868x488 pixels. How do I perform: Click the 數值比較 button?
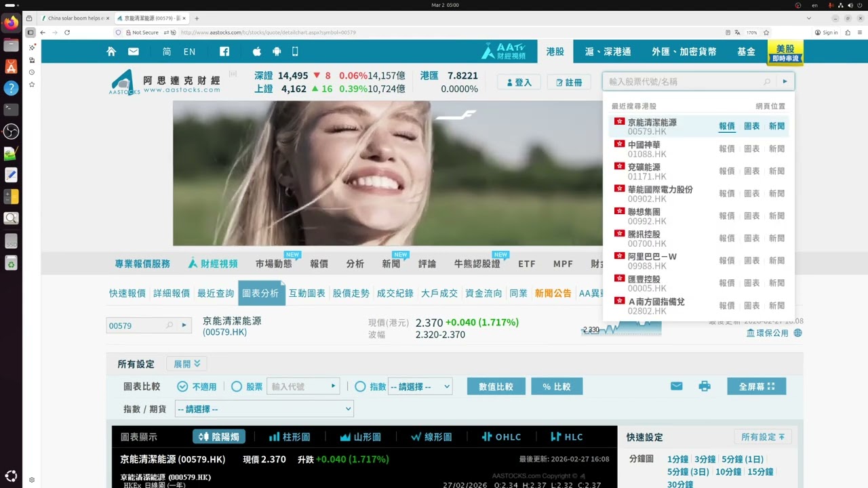click(496, 387)
